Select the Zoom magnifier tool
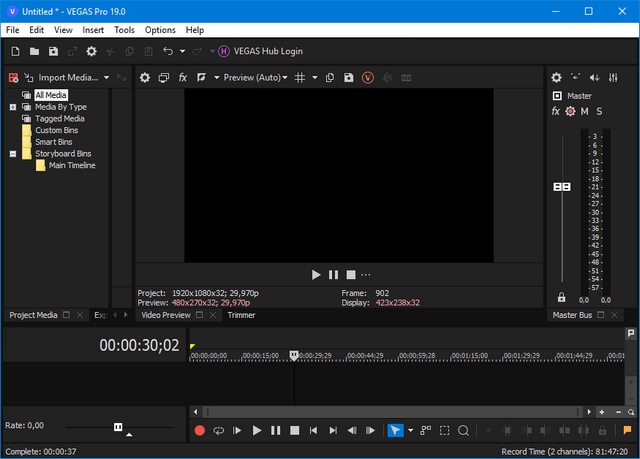This screenshot has height=459, width=640. point(464,430)
